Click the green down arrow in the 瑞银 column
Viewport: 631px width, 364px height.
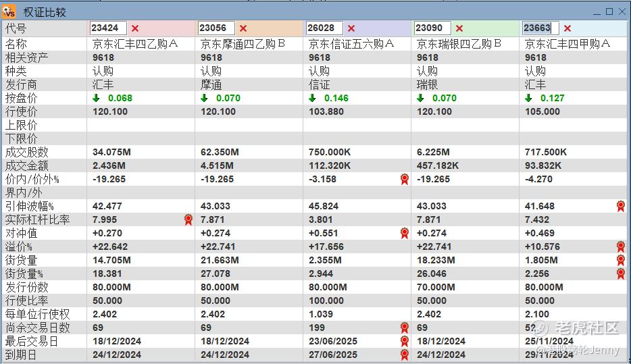tap(420, 98)
